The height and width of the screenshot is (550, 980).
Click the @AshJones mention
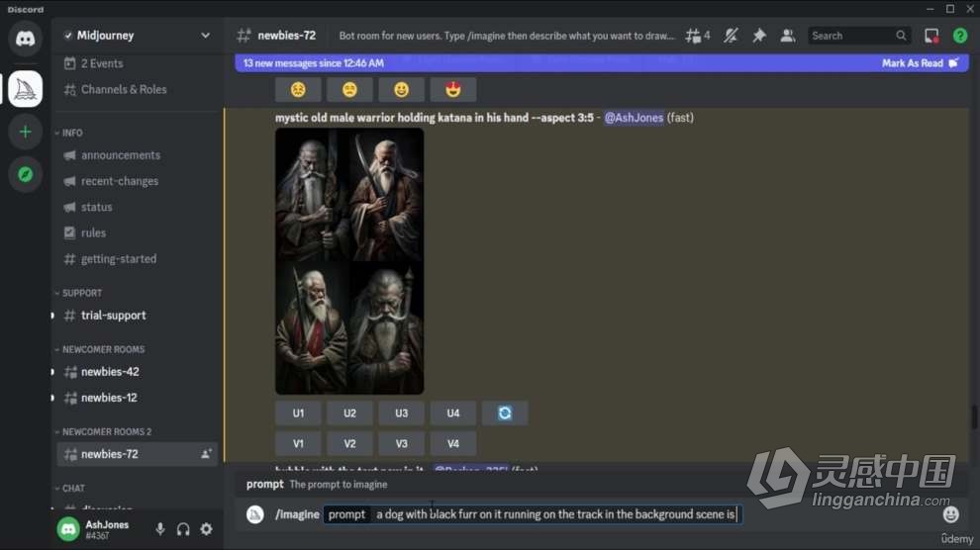click(634, 118)
